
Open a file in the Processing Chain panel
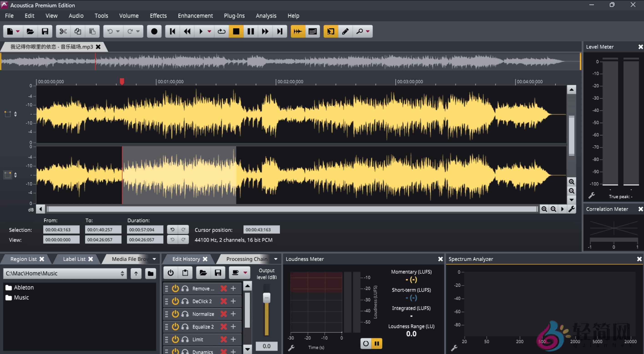pyautogui.click(x=203, y=273)
